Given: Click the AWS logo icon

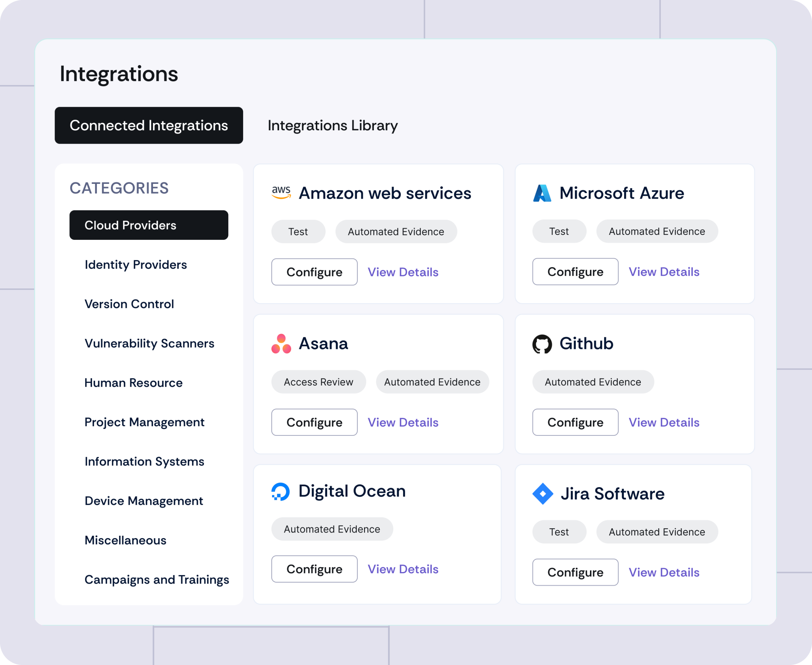Looking at the screenshot, I should point(281,192).
